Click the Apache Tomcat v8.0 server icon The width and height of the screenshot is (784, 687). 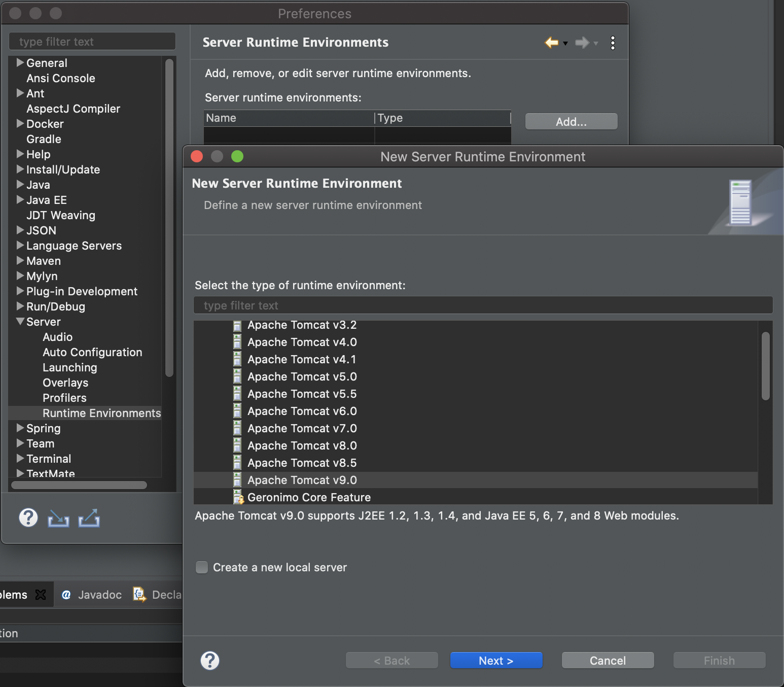coord(237,445)
